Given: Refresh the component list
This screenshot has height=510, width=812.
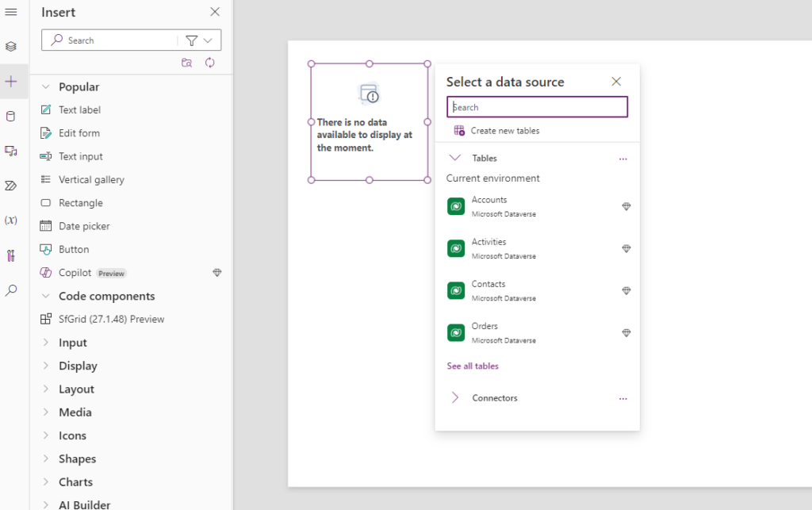Looking at the screenshot, I should [209, 62].
